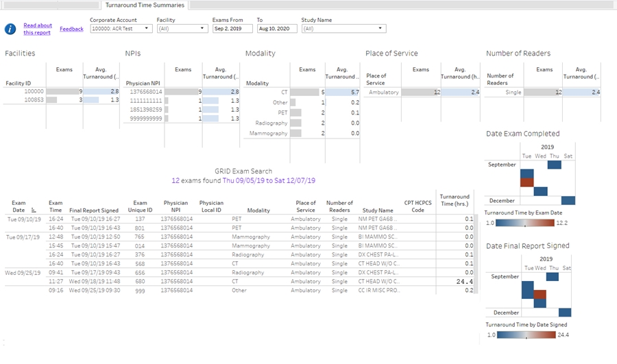Open the Corporate Account dropdown
This screenshot has height=364, width=617.
coord(121,29)
